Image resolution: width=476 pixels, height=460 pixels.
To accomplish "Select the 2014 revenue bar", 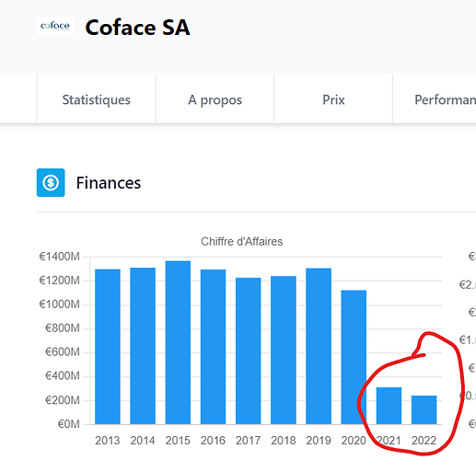I will click(x=143, y=346).
